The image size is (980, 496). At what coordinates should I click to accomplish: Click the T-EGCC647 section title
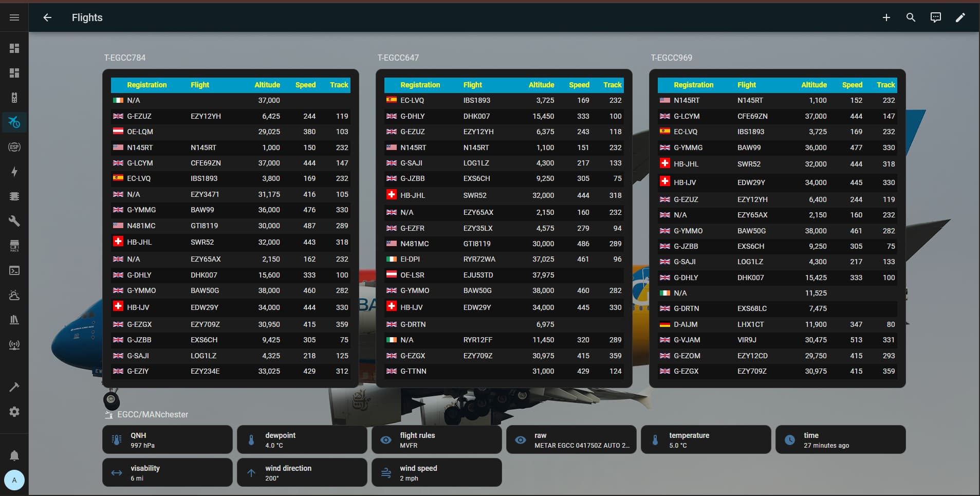tap(398, 58)
